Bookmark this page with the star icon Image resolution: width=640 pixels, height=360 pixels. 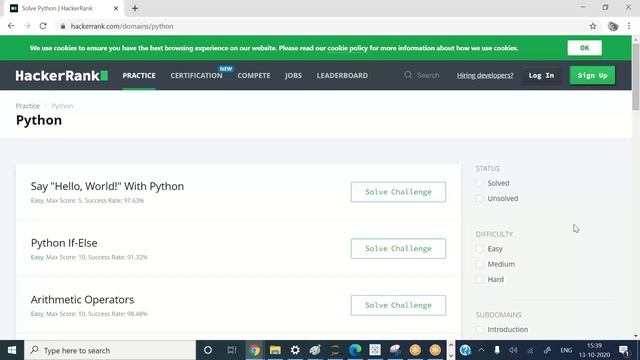click(x=593, y=26)
